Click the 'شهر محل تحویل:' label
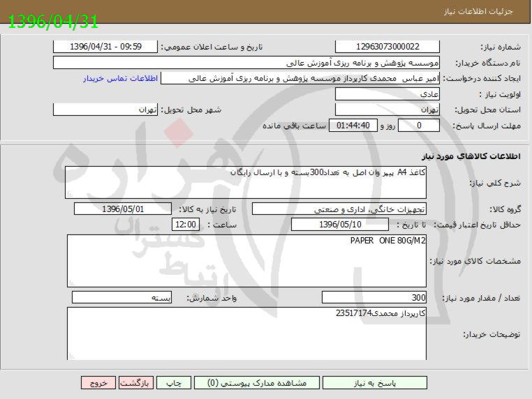 [x=191, y=110]
